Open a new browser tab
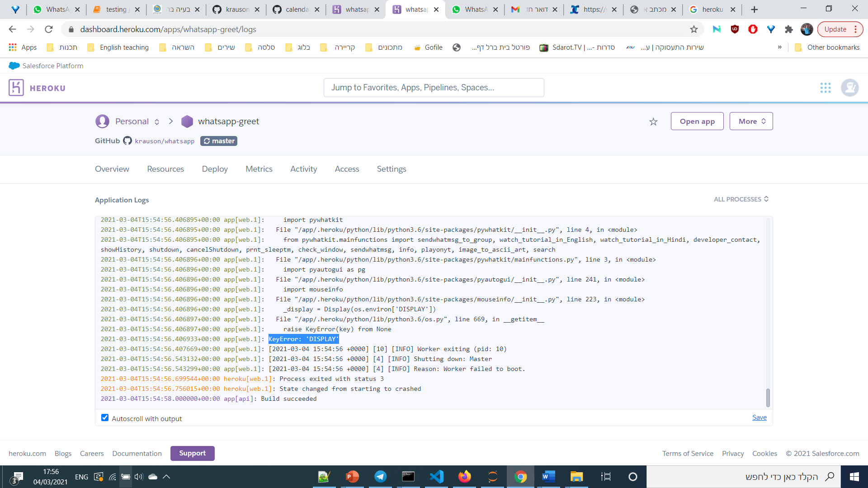Viewport: 868px width, 488px height. tap(754, 9)
